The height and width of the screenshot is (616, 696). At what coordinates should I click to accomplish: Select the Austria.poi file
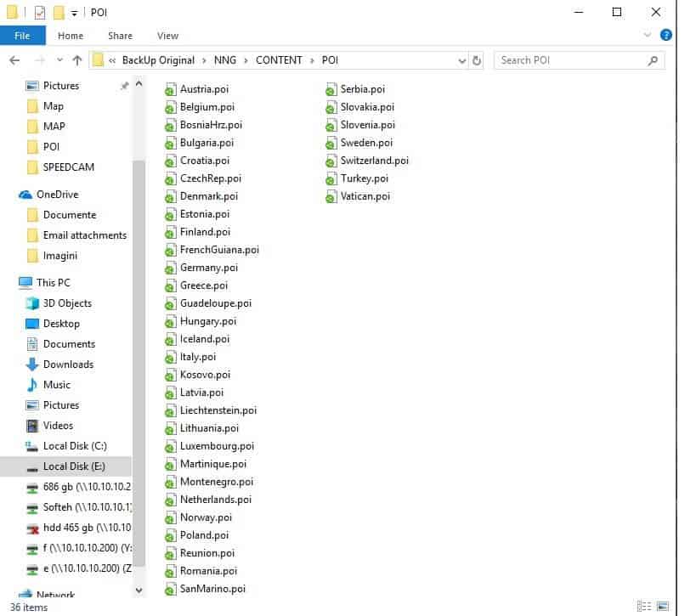pos(203,88)
